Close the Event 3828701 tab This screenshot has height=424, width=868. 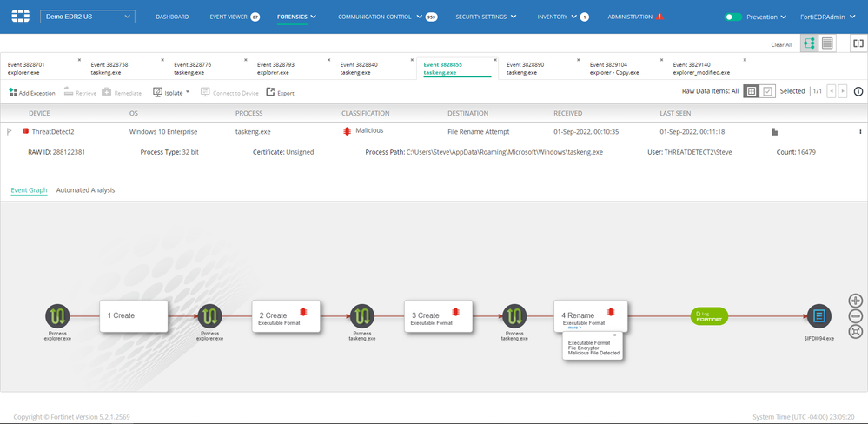click(79, 60)
